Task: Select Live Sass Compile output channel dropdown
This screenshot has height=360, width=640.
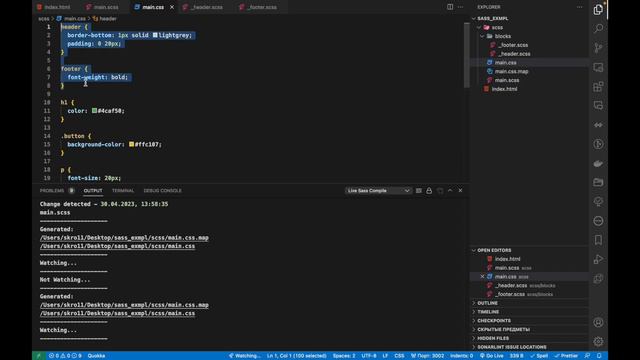Action: [x=378, y=191]
